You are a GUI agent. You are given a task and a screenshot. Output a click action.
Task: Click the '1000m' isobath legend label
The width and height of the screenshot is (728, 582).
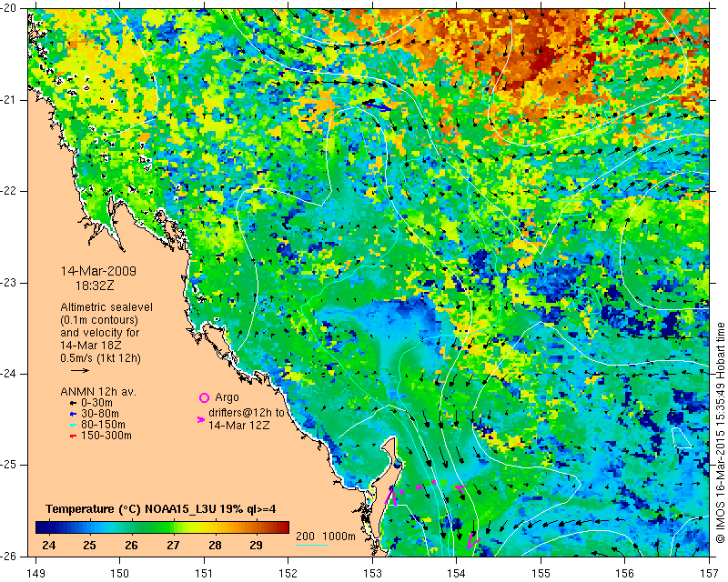(x=339, y=536)
